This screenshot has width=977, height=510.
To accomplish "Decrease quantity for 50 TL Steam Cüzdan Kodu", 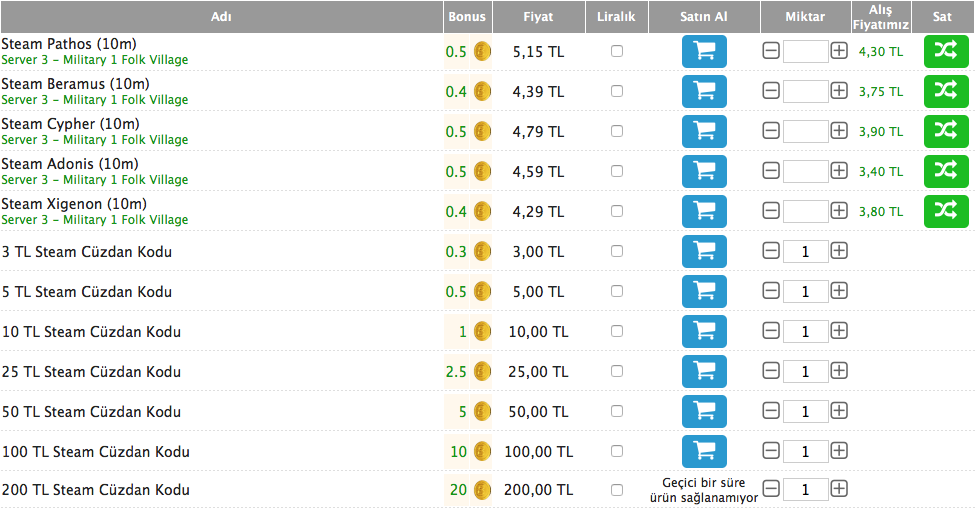I will pos(771,411).
